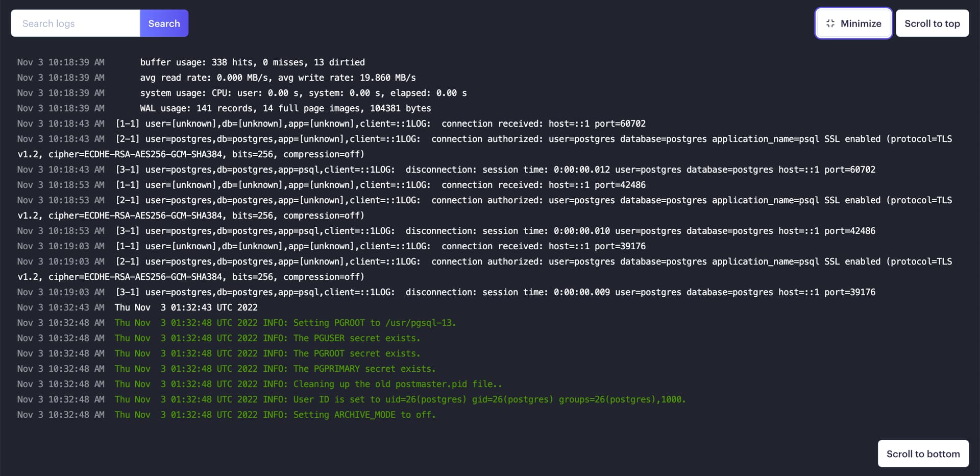980x476 pixels.
Task: Select the PGUSER secret exists log line
Action: [218, 338]
